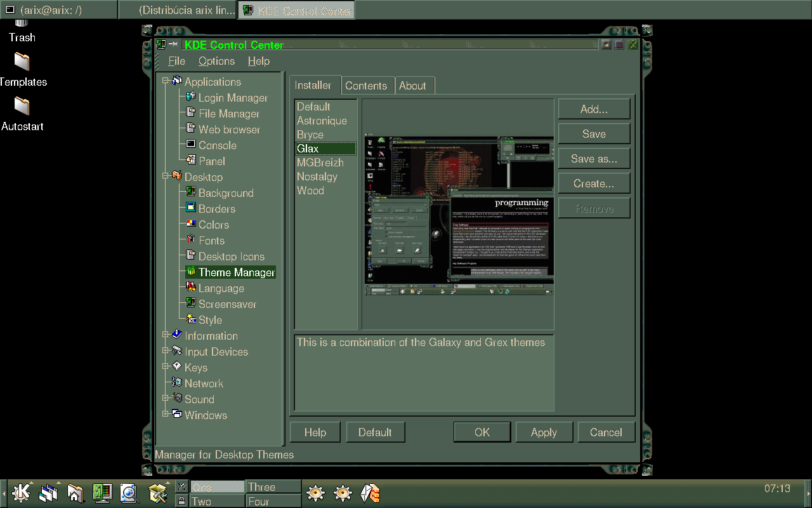Click the Save theme button
Viewport: 812px width, 508px height.
coord(594,134)
